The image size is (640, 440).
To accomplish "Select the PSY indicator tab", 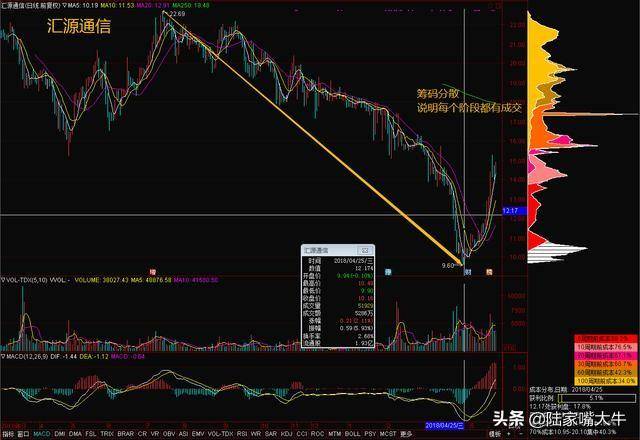I will [370, 434].
